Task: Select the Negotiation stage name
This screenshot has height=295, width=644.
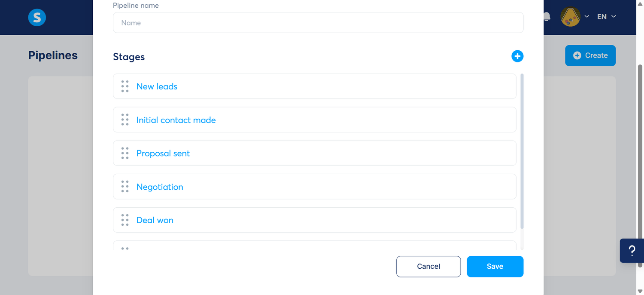Action: click(x=160, y=186)
